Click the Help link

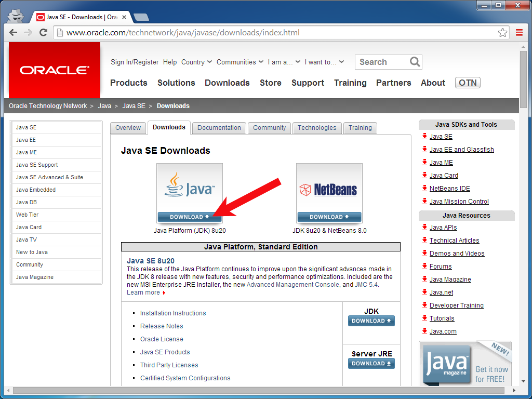(x=170, y=62)
